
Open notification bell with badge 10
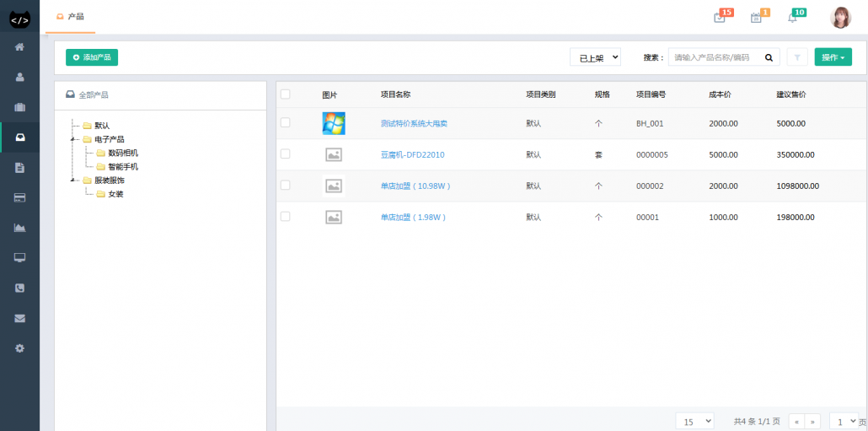click(x=792, y=18)
